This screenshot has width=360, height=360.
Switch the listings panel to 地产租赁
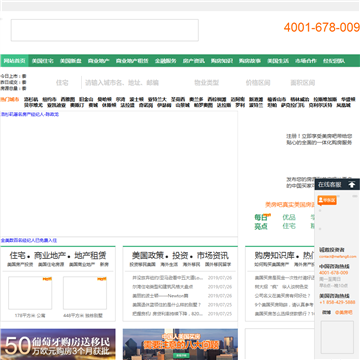tap(90, 256)
